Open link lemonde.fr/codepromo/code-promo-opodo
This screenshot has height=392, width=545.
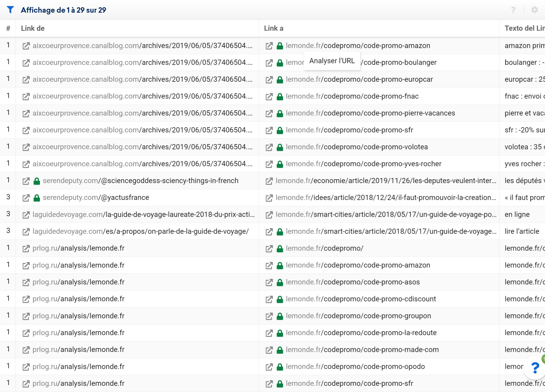coord(355,366)
